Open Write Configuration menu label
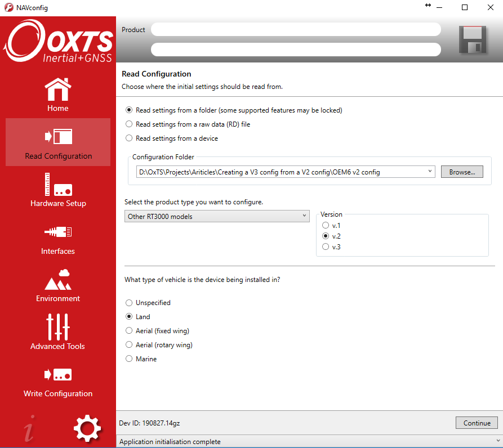Screen dimensions: 503x448 [x=58, y=393]
